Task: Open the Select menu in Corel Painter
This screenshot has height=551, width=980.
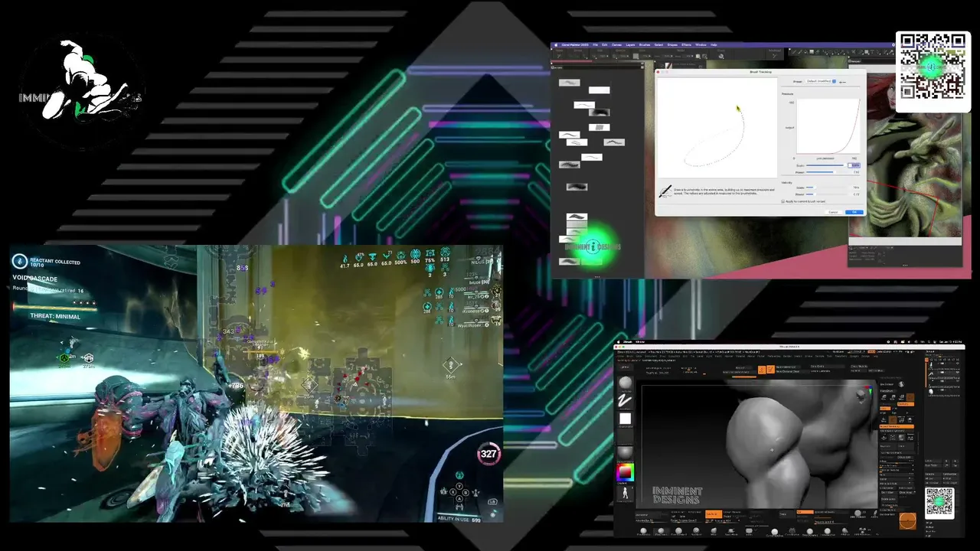Action: [x=658, y=45]
